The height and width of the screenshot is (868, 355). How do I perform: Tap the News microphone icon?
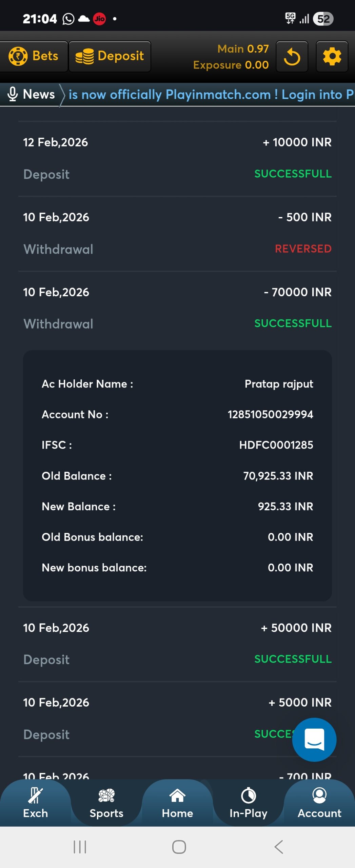[13, 94]
